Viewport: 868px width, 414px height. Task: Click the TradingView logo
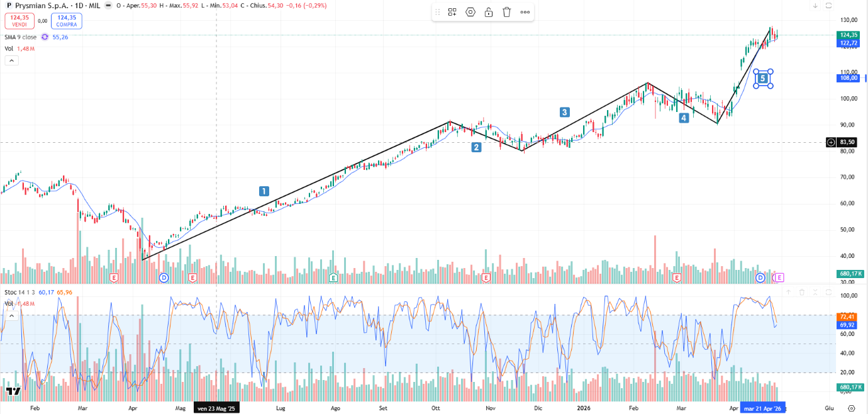click(13, 391)
